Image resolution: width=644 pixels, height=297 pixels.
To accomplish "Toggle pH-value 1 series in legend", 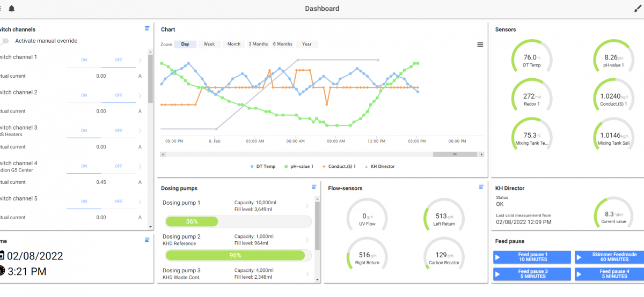I will click(299, 167).
